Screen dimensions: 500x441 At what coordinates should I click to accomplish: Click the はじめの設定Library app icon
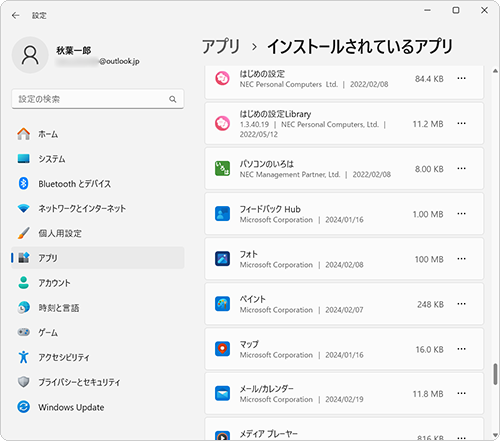click(222, 123)
